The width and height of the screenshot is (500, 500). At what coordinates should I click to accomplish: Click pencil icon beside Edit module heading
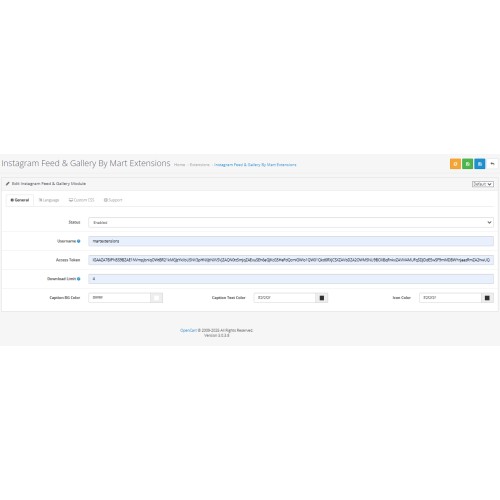[x=8, y=184]
